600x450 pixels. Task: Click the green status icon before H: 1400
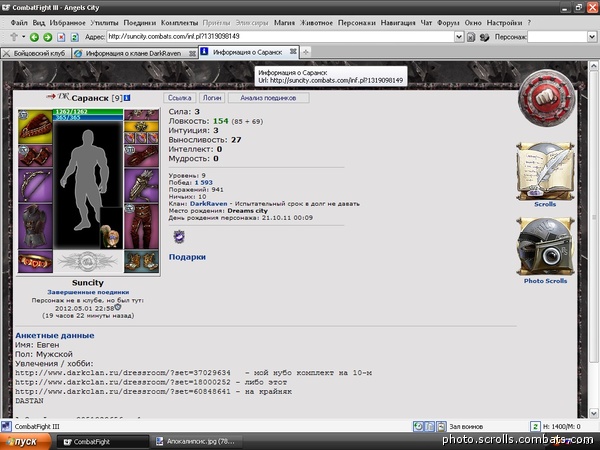(535, 426)
